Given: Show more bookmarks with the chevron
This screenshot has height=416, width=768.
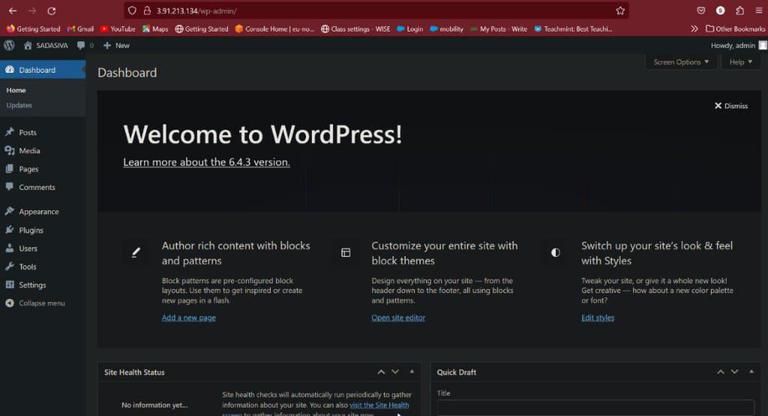Looking at the screenshot, I should point(694,29).
